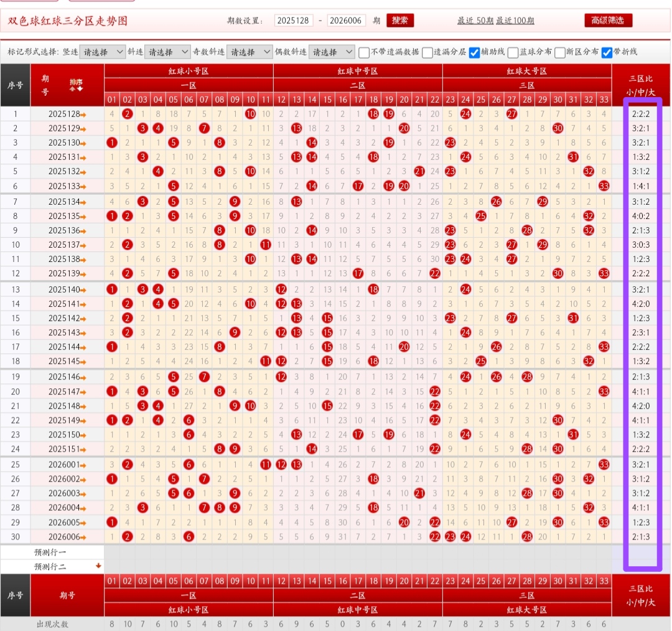Click the orange arrow beside period 2025141
The image size is (672, 631).
pyautogui.click(x=83, y=305)
